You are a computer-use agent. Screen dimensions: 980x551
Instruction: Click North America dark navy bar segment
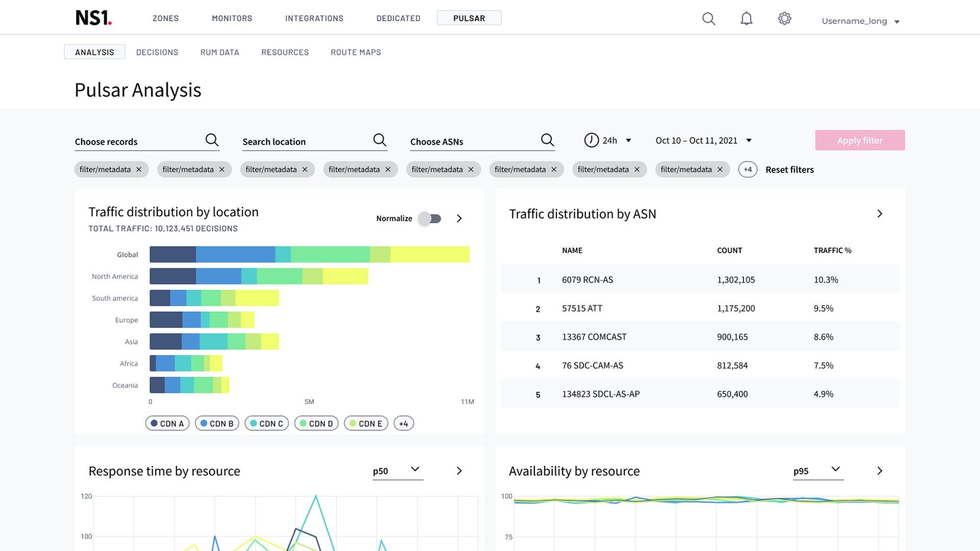(173, 277)
